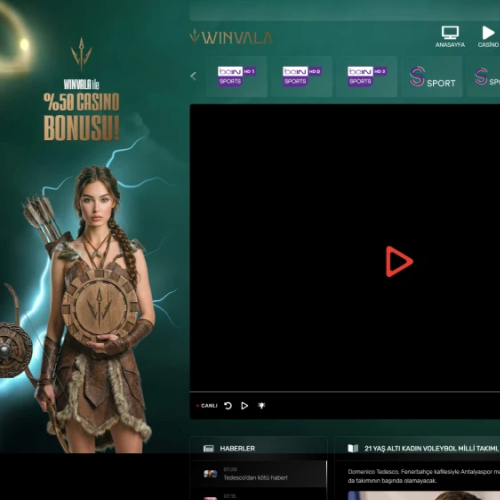Image resolution: width=500 pixels, height=500 pixels.
Task: Open the Winvala logo link
Action: click(x=231, y=37)
